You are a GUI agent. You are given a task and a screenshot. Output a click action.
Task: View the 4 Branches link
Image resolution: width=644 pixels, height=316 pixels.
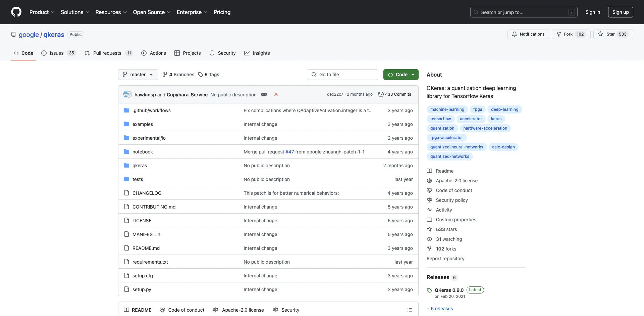[x=178, y=75]
